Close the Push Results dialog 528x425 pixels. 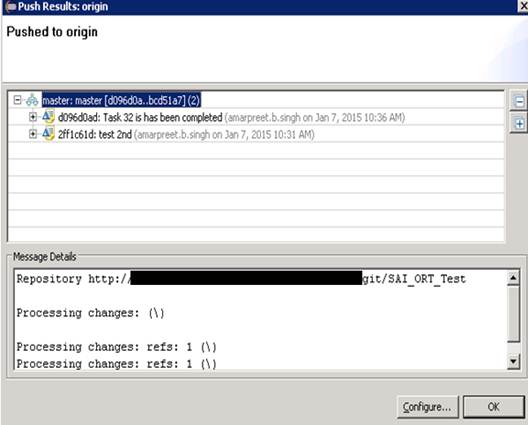[523, 6]
